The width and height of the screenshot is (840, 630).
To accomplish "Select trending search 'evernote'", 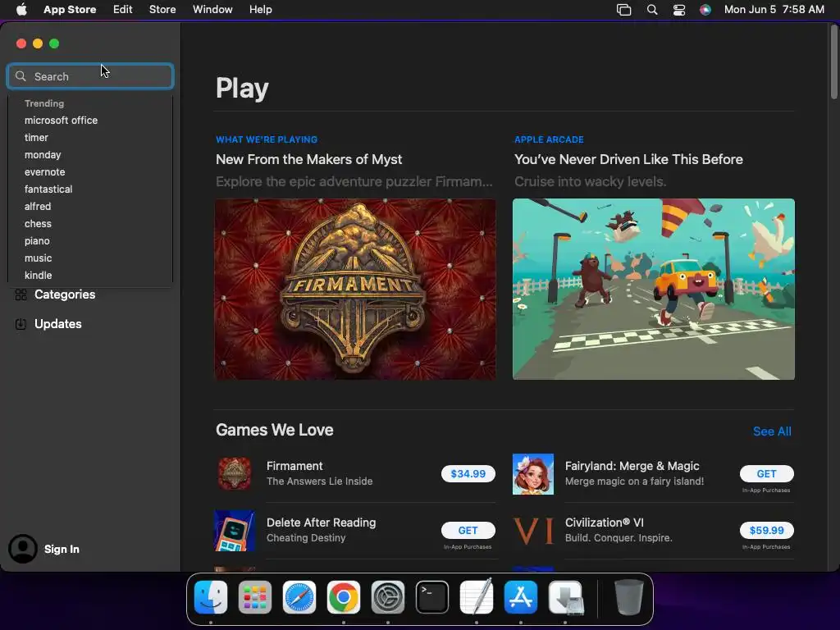I will coord(44,172).
